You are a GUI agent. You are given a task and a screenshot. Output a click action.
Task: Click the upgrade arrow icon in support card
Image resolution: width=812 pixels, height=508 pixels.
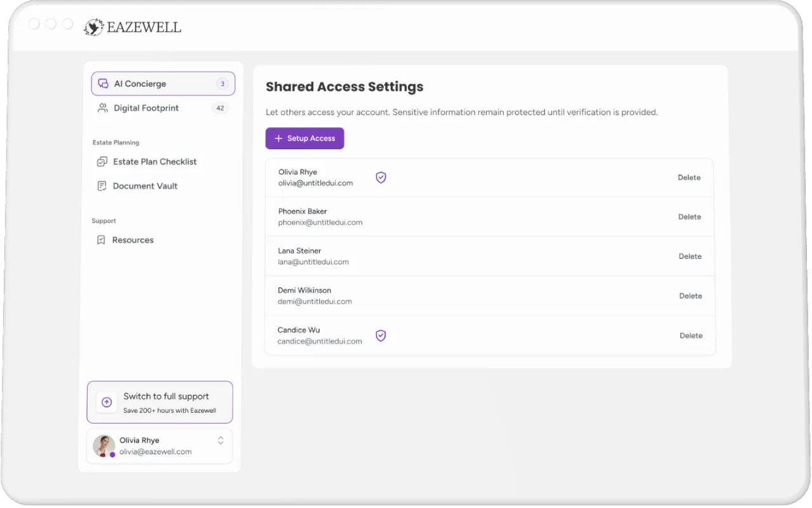coord(107,402)
